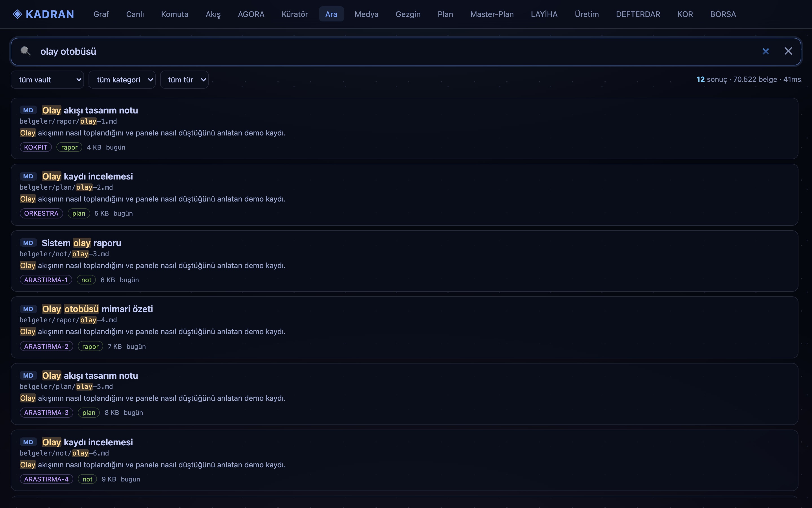Open the Akış tab

213,14
